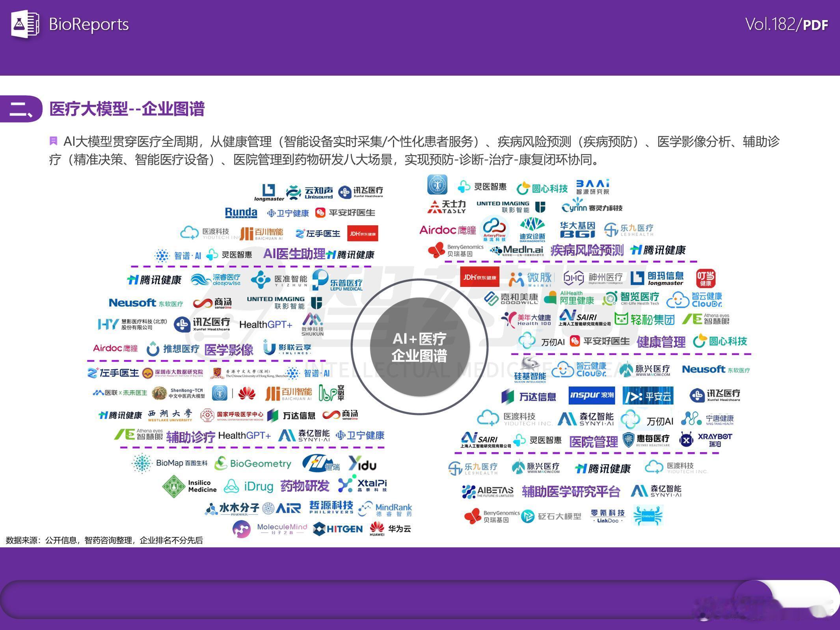
Task: Click the 推想医疗 logo
Action: 173,349
